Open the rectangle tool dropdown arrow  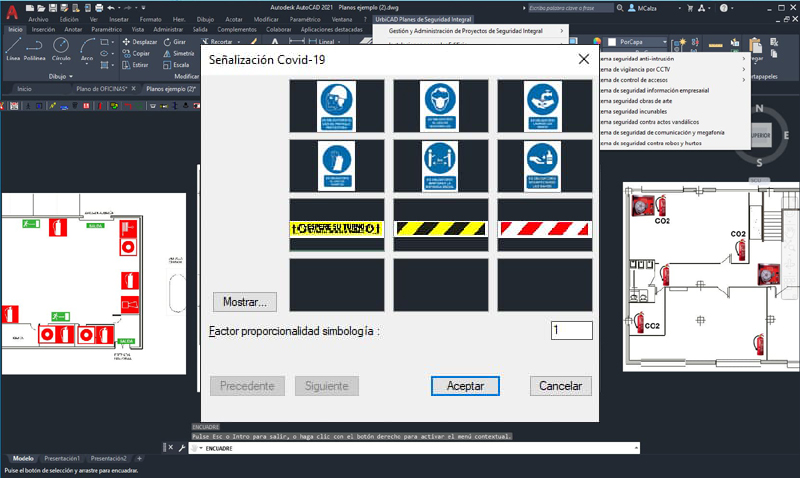coord(112,42)
